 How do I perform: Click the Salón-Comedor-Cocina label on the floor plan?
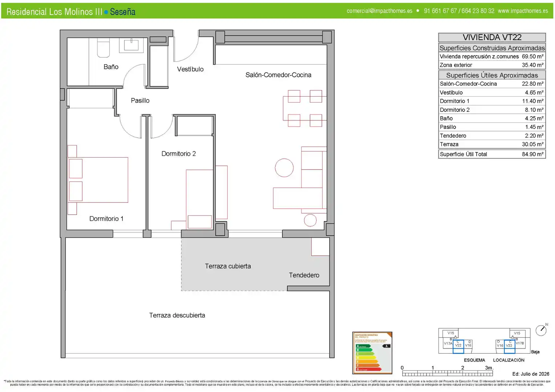(278, 75)
